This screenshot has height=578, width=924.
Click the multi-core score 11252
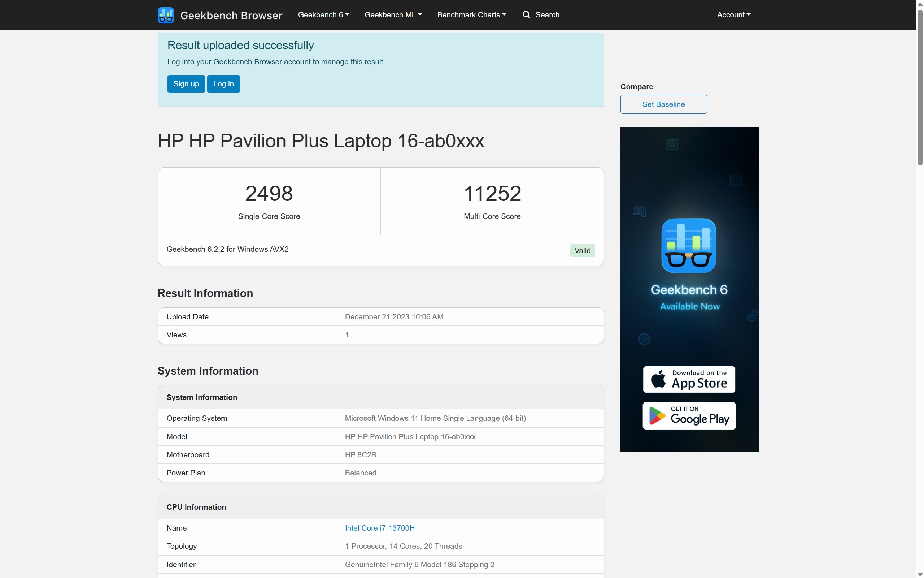click(x=492, y=193)
